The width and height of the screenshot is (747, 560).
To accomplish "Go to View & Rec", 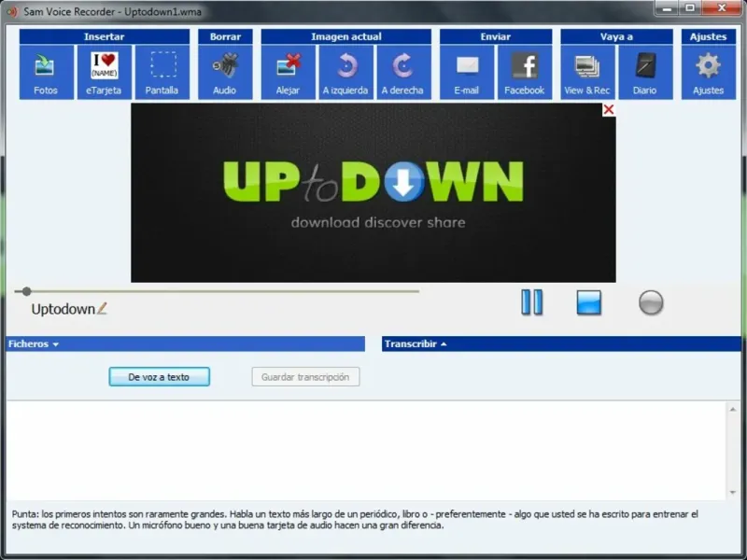I will tap(588, 73).
